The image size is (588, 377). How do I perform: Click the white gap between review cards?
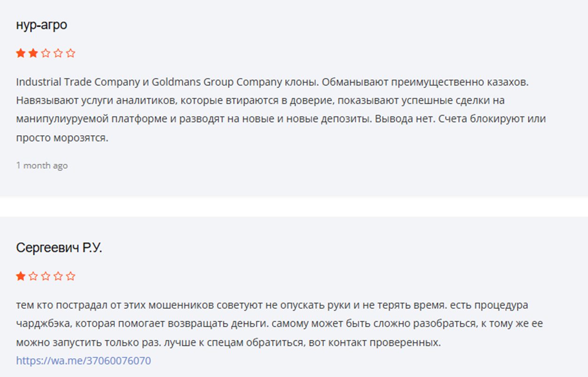(x=294, y=207)
